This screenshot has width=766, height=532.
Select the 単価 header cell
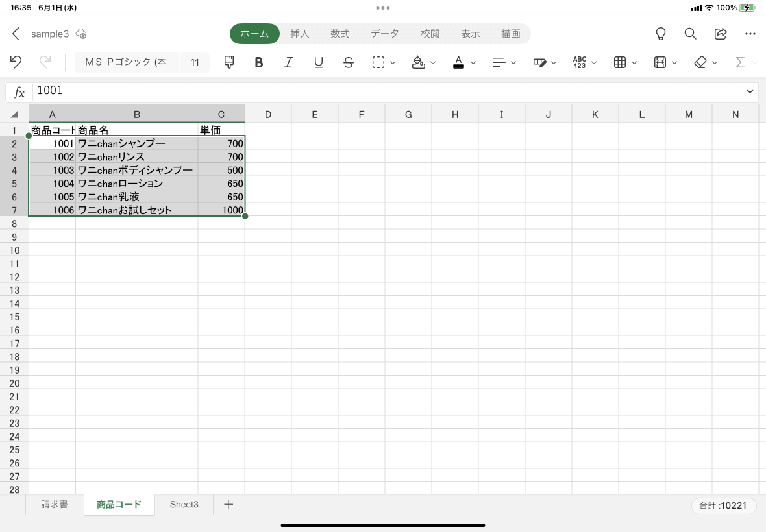point(221,130)
